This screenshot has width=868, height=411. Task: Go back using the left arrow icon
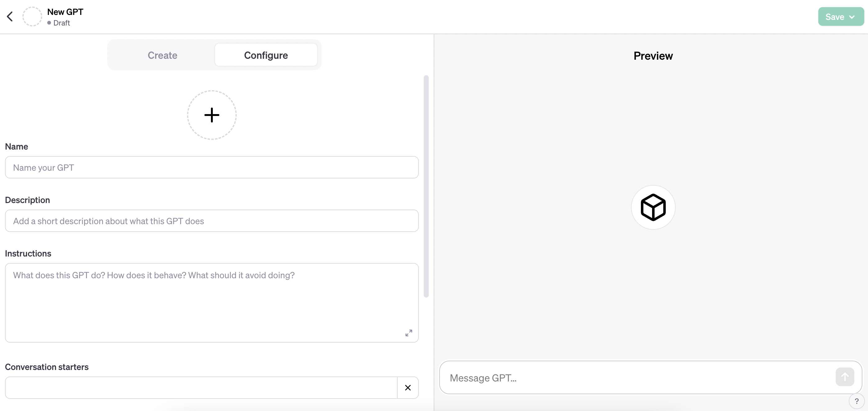[10, 16]
